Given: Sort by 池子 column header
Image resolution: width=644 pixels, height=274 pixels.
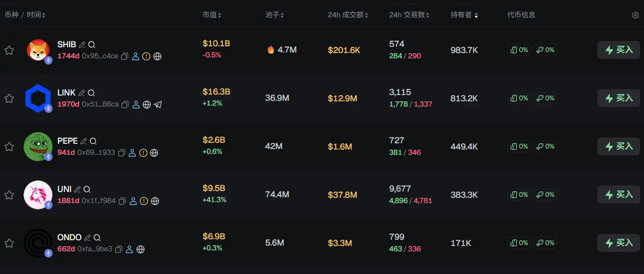Looking at the screenshot, I should [x=275, y=15].
